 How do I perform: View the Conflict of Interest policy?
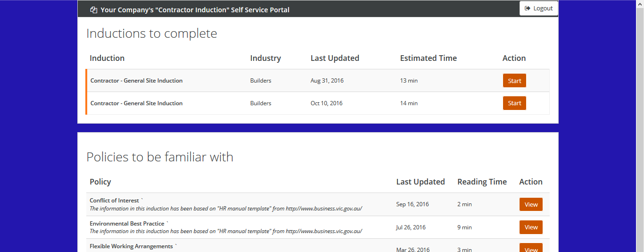(x=531, y=204)
